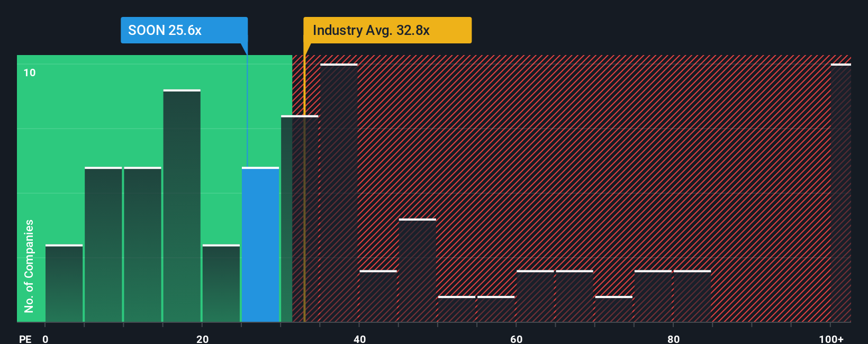This screenshot has width=868, height=344.
Task: Click the bar between PE 60 and 65
Action: click(x=536, y=296)
